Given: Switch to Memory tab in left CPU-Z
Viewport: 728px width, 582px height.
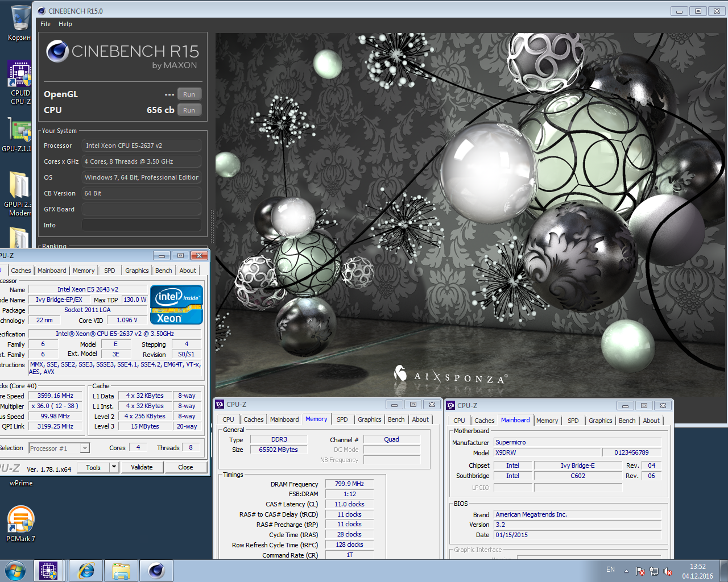Looking at the screenshot, I should click(x=84, y=271).
